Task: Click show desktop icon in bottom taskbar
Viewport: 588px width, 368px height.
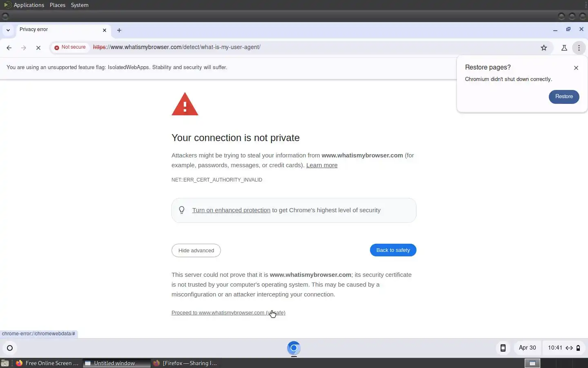Action: pos(5,363)
